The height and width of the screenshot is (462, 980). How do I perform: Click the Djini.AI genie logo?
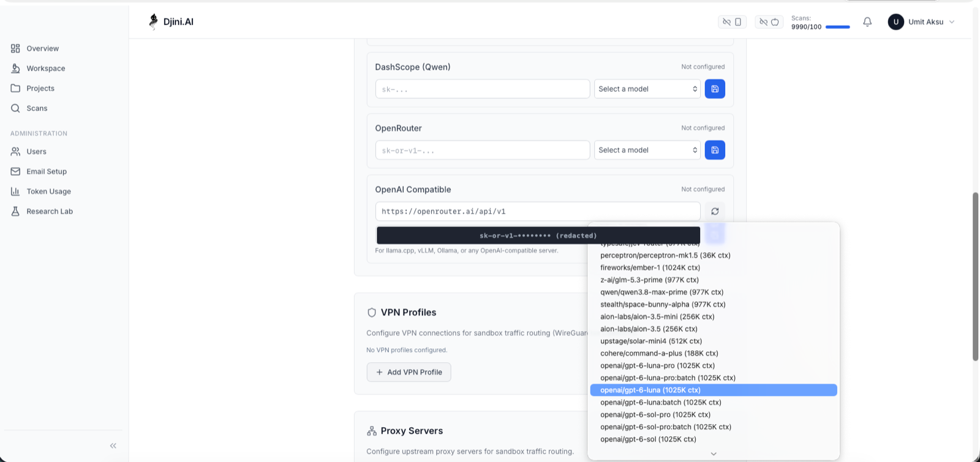click(x=153, y=21)
